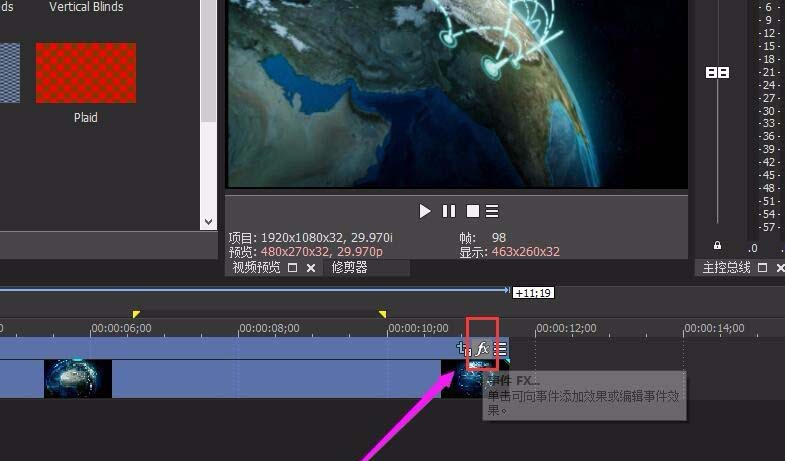Toggle the master bus lock icon
785x461 pixels.
[x=717, y=245]
